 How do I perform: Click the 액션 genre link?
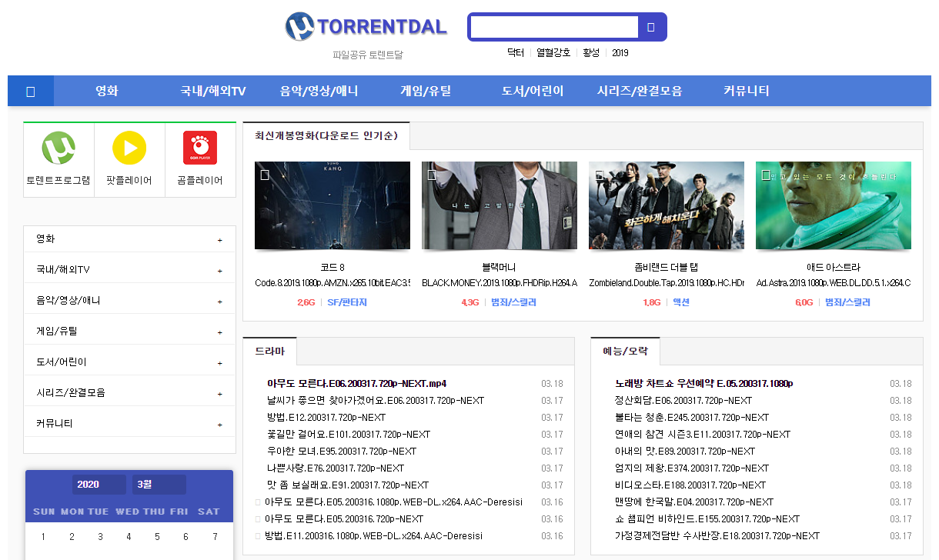click(x=680, y=302)
